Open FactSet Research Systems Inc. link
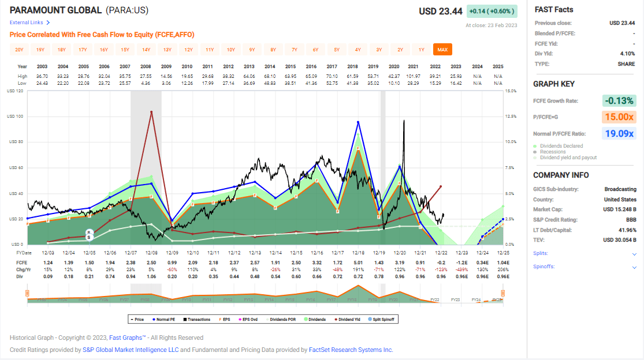The image size is (644, 360). (x=351, y=350)
